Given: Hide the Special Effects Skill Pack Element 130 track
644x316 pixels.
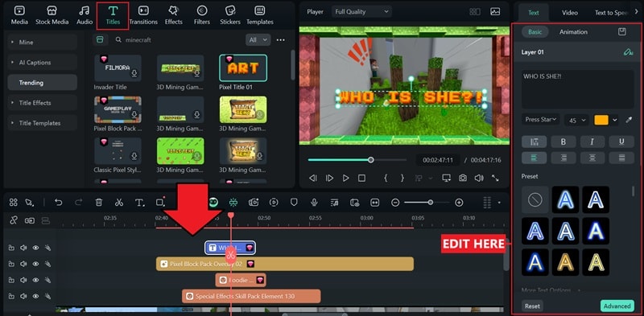Looking at the screenshot, I should coord(35,296).
